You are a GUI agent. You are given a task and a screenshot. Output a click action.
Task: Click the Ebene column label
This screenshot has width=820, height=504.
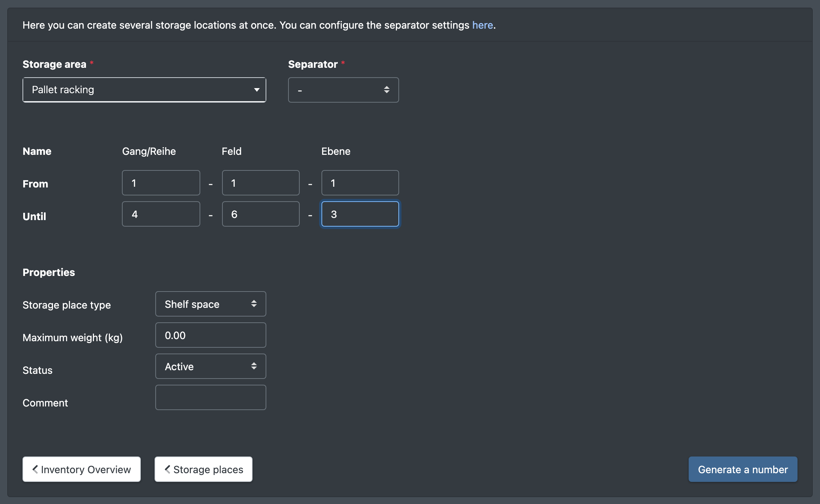pyautogui.click(x=336, y=151)
